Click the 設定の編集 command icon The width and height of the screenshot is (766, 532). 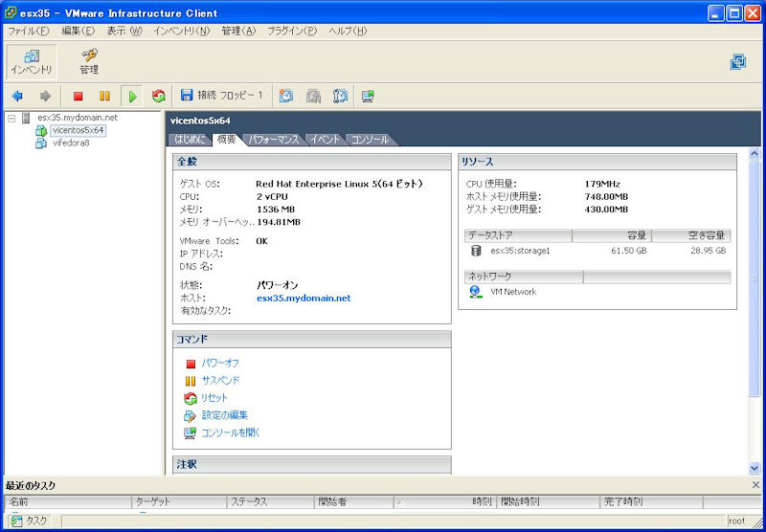190,416
